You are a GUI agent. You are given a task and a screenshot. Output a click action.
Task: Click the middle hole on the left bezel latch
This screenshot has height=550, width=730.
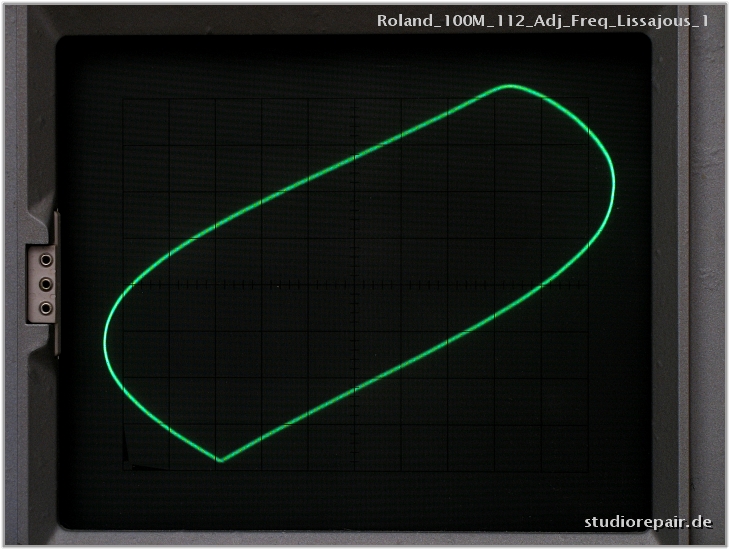[x=46, y=284]
